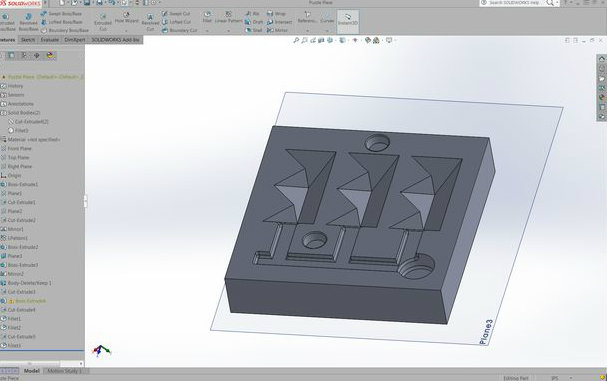This screenshot has height=381, width=607.
Task: Activate the Extruded Cut tool
Action: coord(103,22)
